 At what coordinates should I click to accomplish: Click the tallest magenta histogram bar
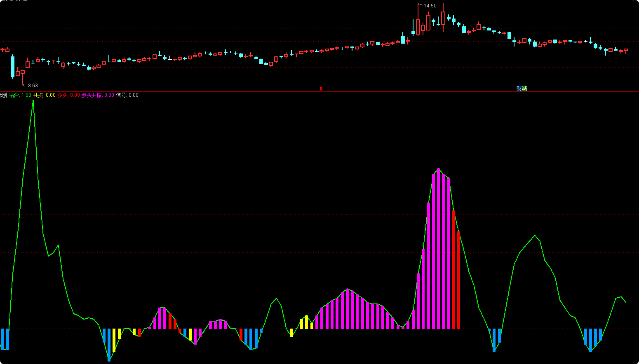click(x=438, y=247)
